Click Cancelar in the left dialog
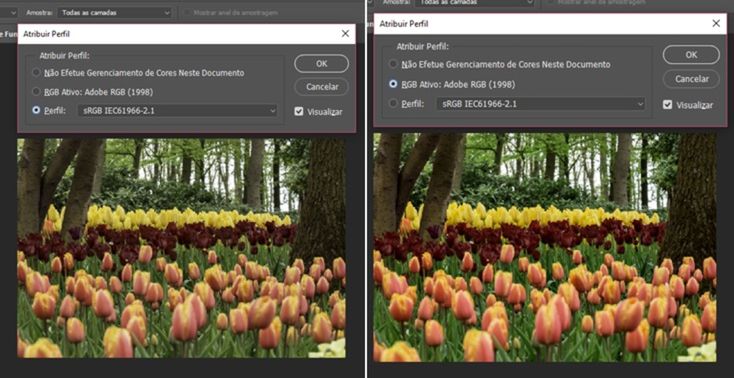 coord(321,87)
